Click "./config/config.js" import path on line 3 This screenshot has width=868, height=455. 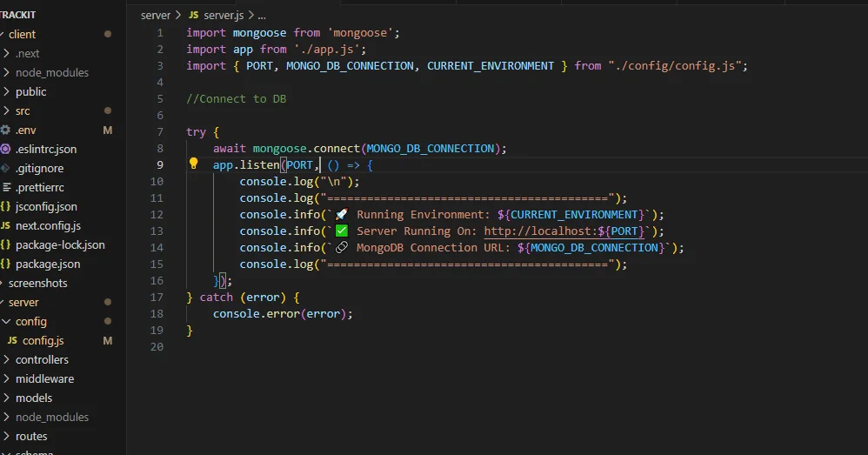(675, 66)
